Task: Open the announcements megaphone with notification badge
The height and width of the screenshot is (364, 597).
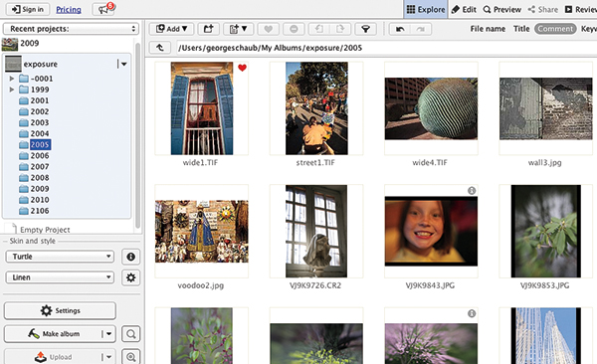Action: [103, 9]
